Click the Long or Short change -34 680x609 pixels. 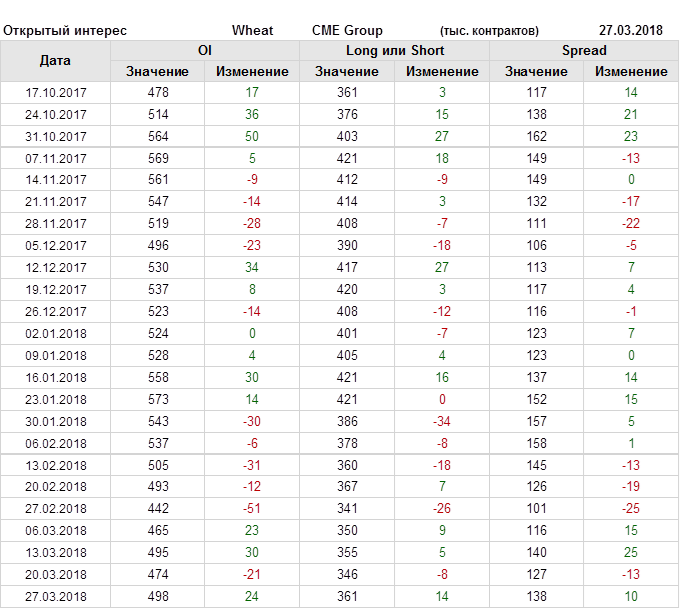442,422
